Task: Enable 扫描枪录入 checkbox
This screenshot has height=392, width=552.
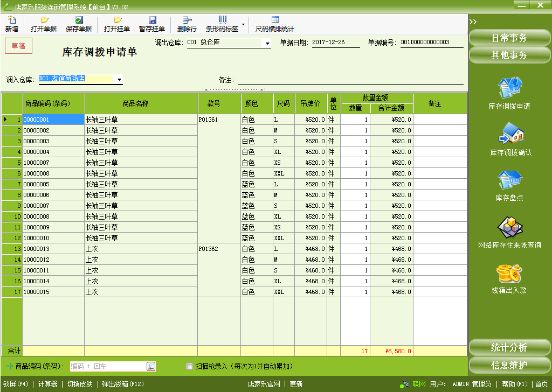Action: pyautogui.click(x=189, y=366)
